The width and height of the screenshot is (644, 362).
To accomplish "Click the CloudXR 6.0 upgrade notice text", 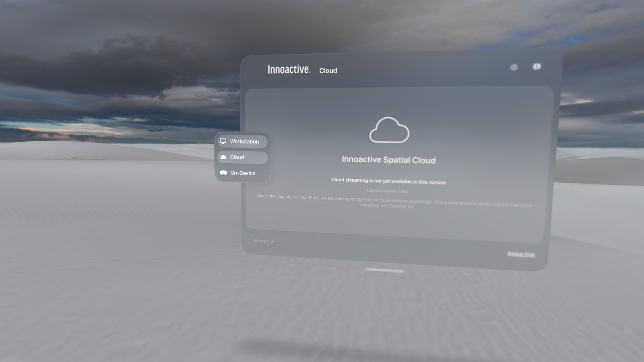I will pyautogui.click(x=394, y=201).
